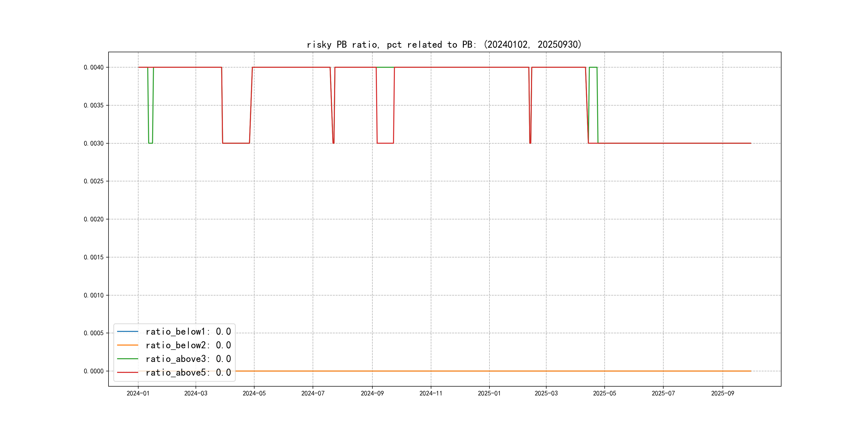
Task: Click the green ratio_above3 legend line
Action: pos(127,359)
